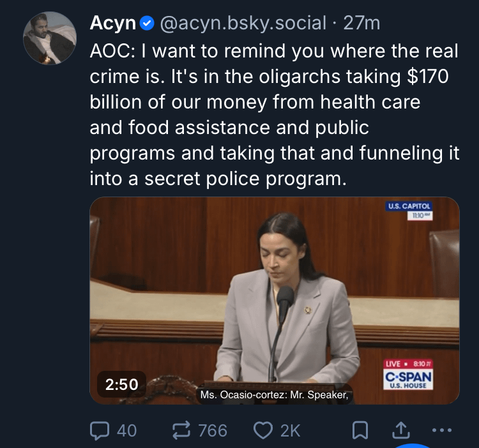479x448 pixels.
Task: Click the Ms. Ocasio-cortez caption text
Action: [x=275, y=395]
